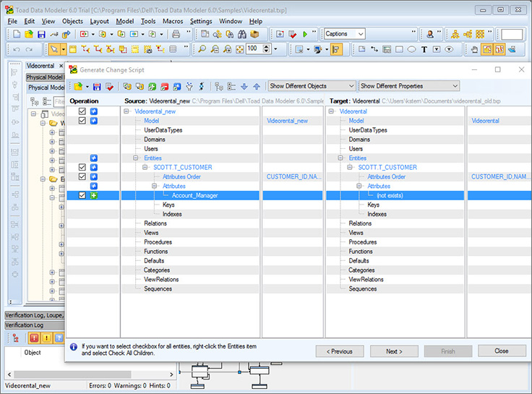Open the Model menu
The width and height of the screenshot is (532, 394).
pyautogui.click(x=125, y=21)
